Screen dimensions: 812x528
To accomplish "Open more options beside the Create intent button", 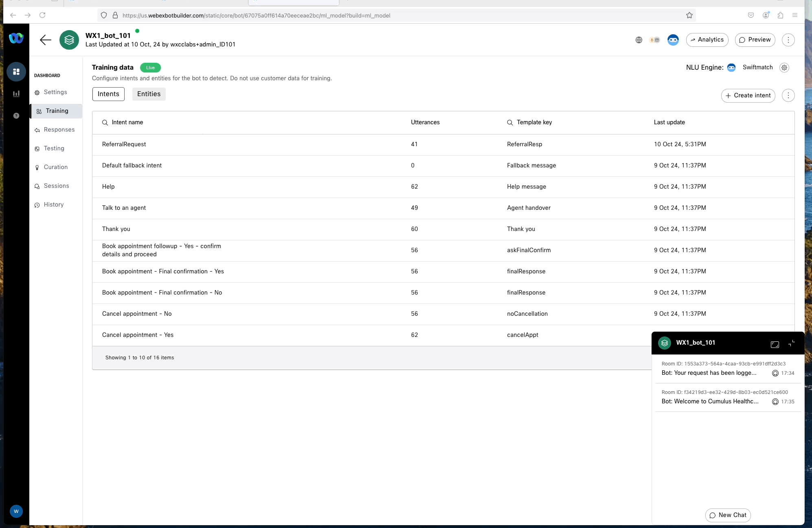I will (x=788, y=95).
